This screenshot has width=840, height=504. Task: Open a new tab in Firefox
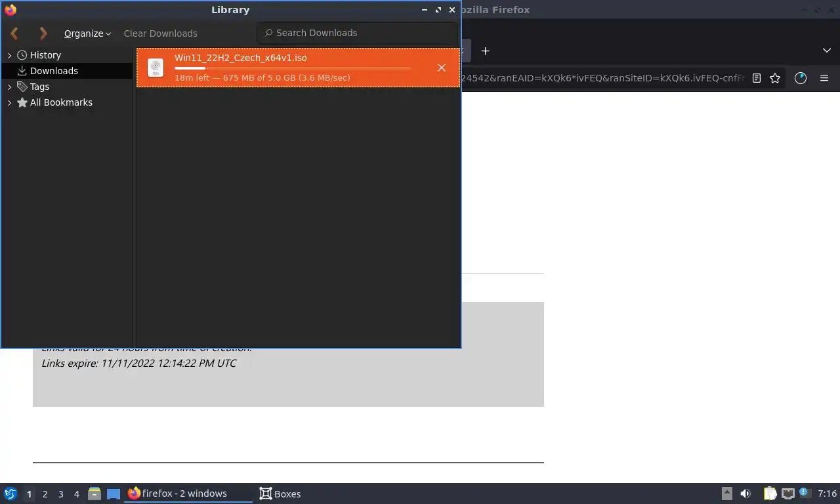point(485,51)
